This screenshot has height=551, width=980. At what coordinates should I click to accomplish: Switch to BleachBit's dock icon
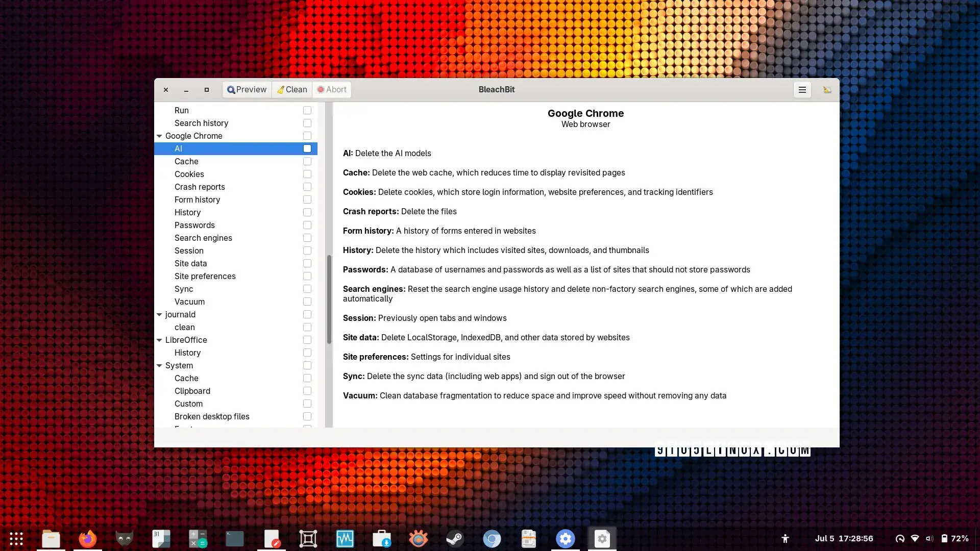[602, 539]
